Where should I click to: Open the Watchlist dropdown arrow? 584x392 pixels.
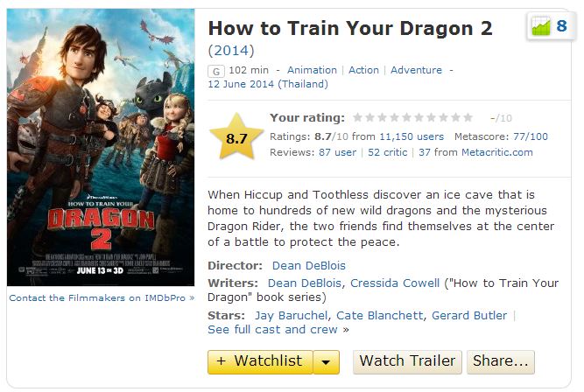pos(326,361)
